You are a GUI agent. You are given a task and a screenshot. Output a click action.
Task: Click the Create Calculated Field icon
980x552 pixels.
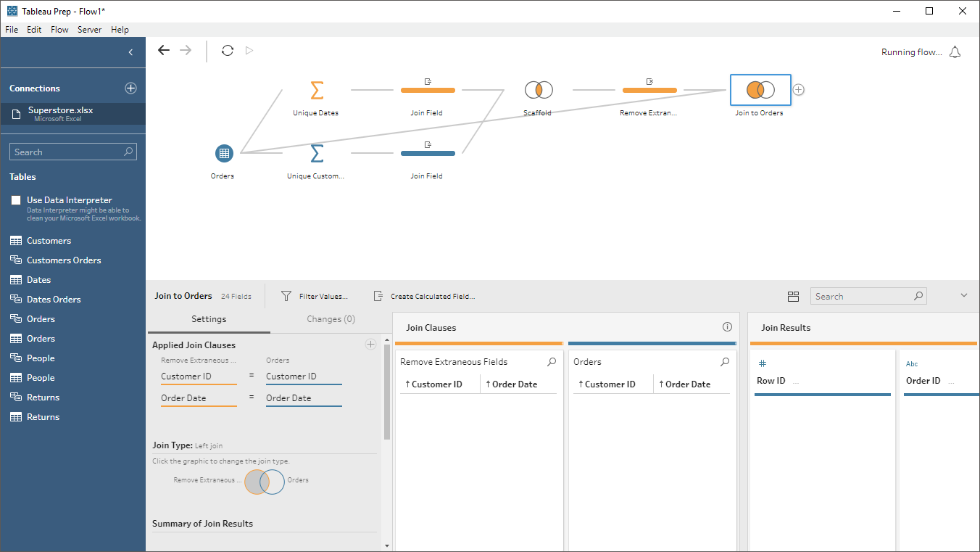tap(378, 296)
